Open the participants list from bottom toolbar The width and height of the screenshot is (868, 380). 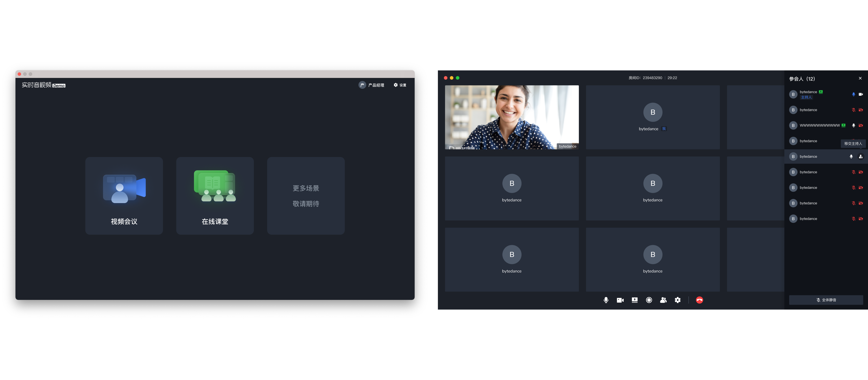click(x=663, y=300)
